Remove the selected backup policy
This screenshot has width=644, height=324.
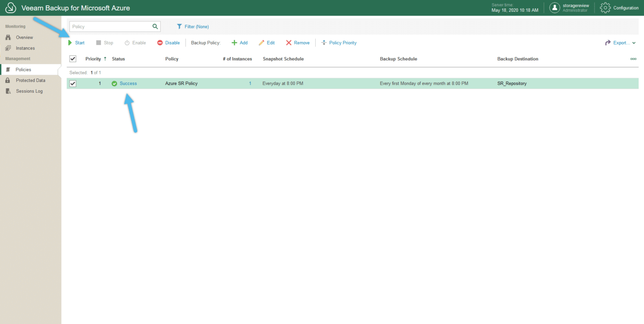pos(298,43)
